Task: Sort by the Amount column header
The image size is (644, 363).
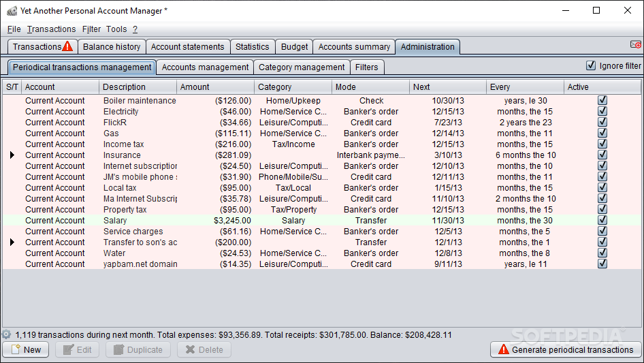Action: pyautogui.click(x=215, y=86)
